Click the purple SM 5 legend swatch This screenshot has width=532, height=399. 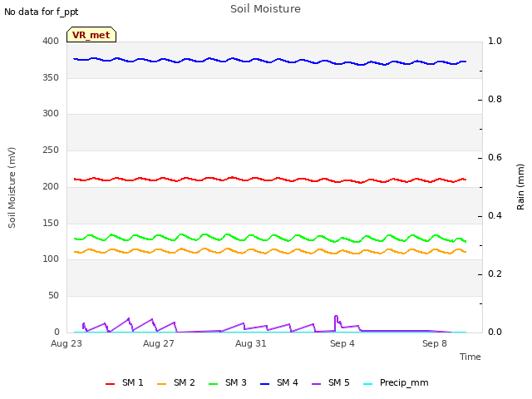click(316, 384)
